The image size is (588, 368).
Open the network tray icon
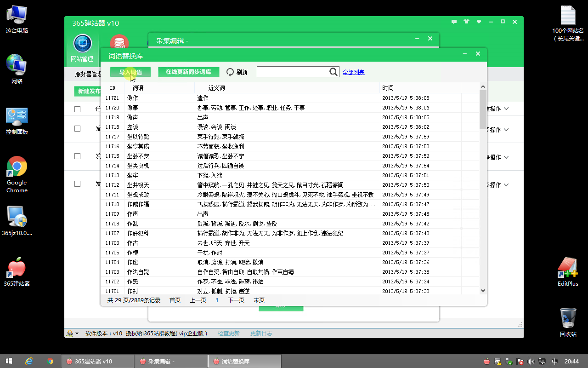[542, 362]
